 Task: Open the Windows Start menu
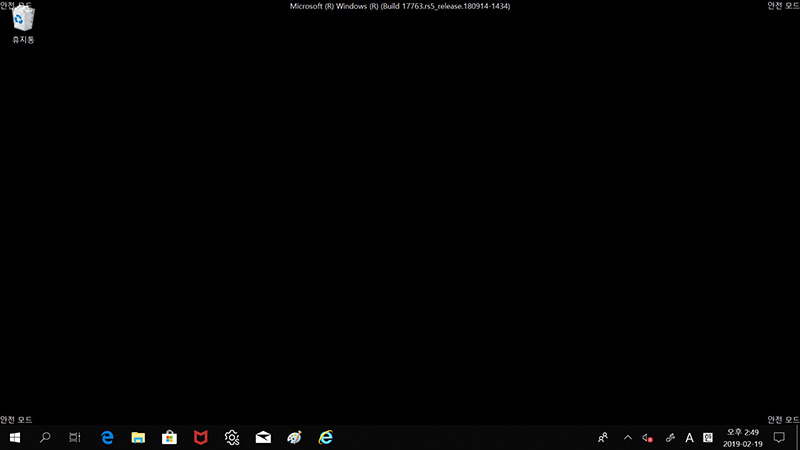15,437
